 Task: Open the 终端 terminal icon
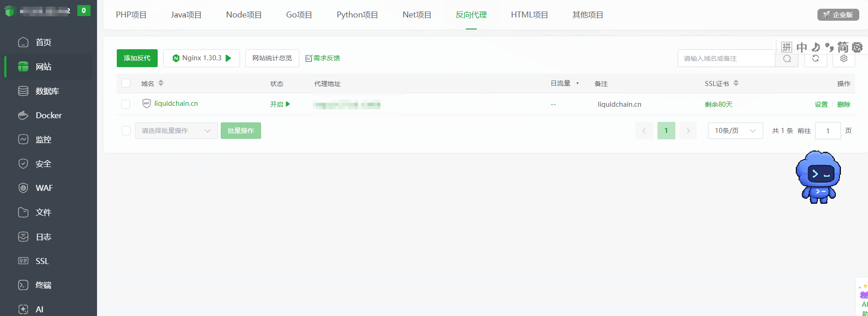pos(23,285)
